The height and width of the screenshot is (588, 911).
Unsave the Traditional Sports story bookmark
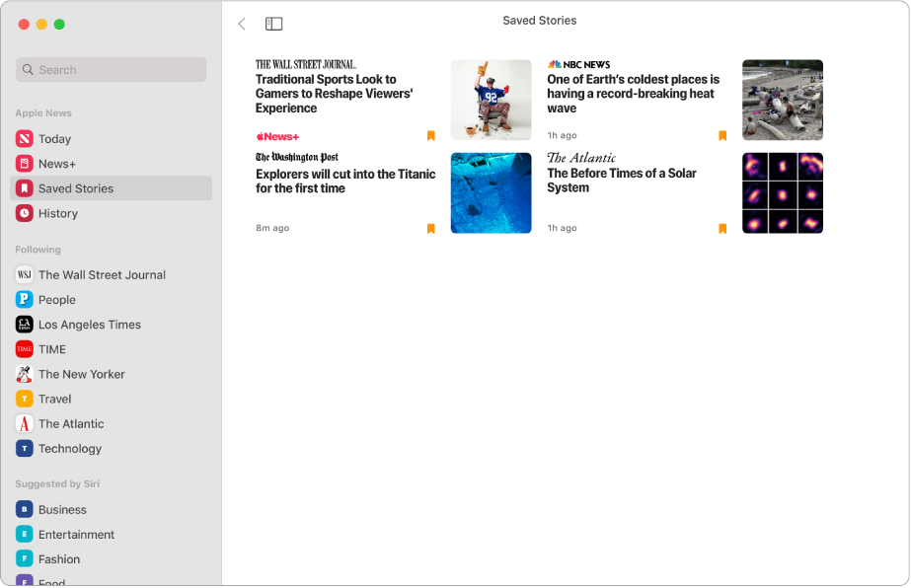click(431, 136)
